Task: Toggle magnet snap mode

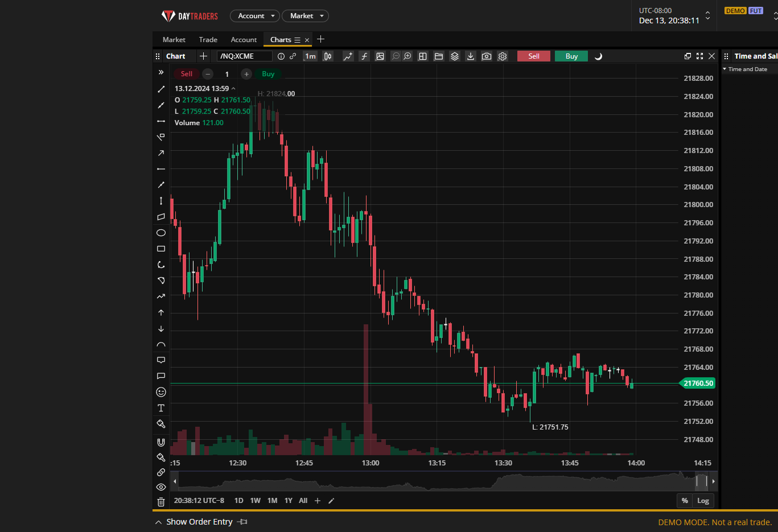Action: (x=161, y=442)
